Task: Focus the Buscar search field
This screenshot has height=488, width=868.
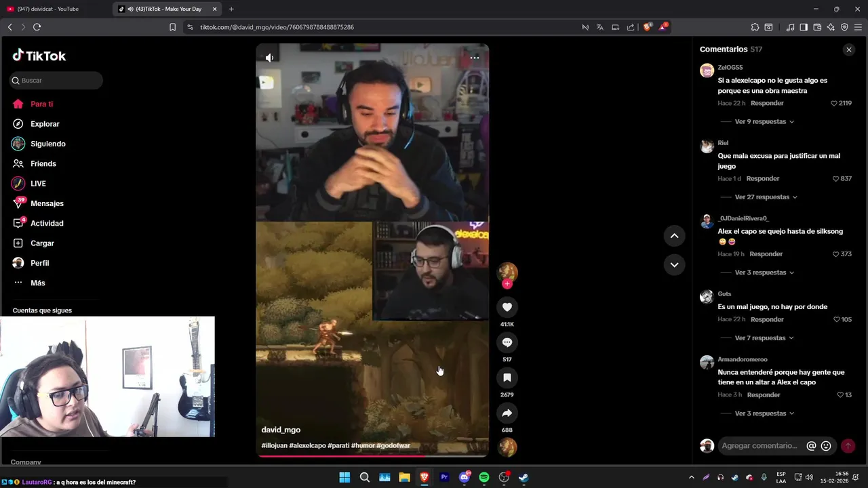Action: click(56, 80)
